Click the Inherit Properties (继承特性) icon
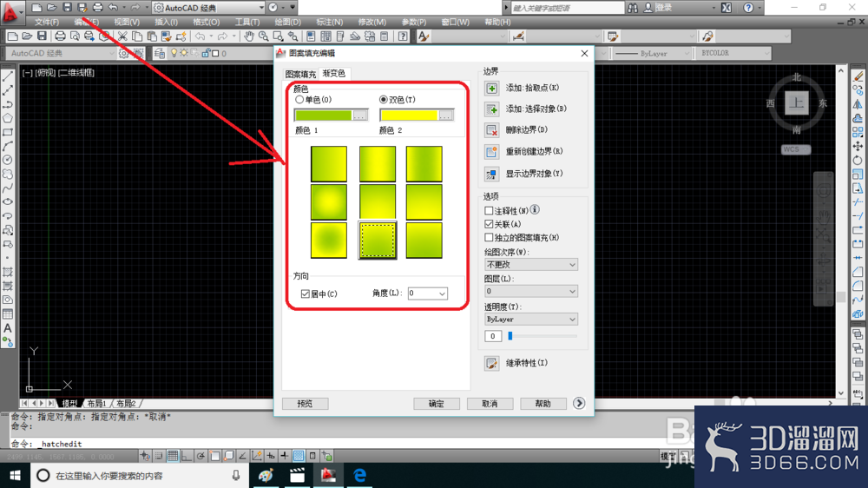868x488 pixels. (491, 363)
